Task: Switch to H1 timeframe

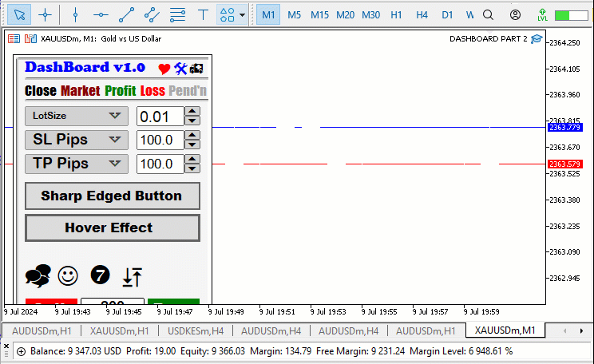Action: coord(396,15)
